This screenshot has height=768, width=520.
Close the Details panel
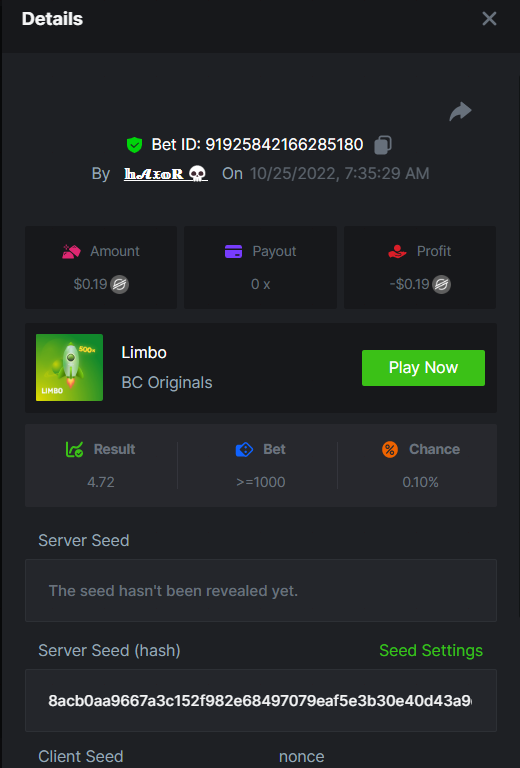(489, 19)
